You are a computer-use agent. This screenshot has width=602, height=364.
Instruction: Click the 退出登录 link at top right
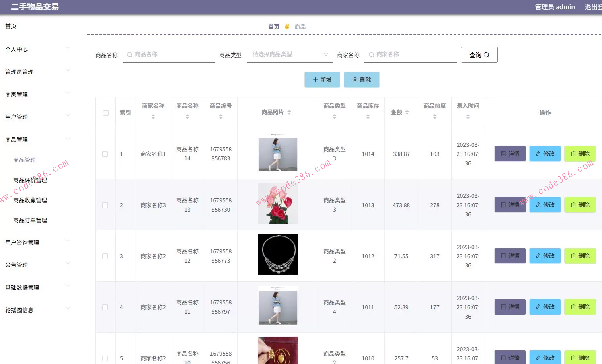tap(593, 7)
